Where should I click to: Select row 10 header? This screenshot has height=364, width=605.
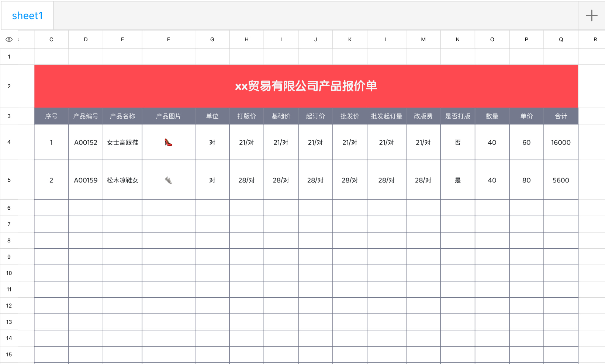click(x=9, y=273)
